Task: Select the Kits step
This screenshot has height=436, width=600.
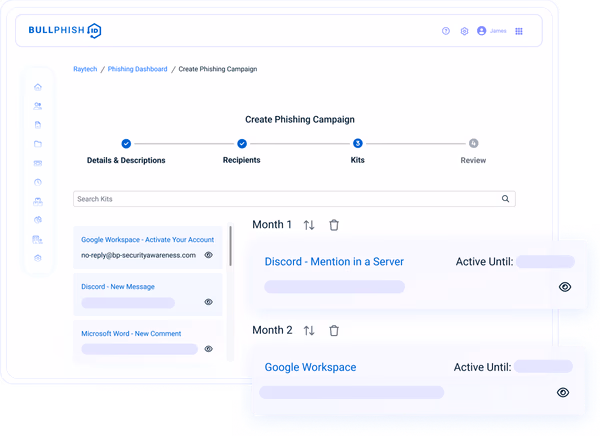Action: click(357, 160)
